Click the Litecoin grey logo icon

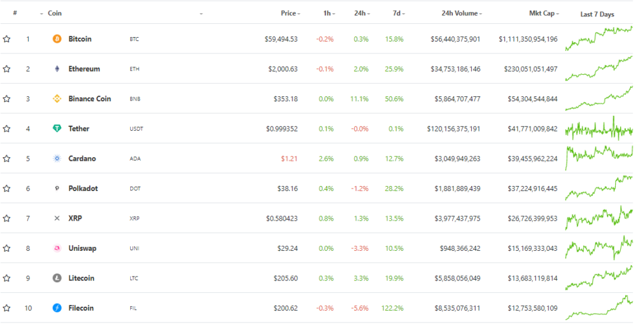pos(57,278)
